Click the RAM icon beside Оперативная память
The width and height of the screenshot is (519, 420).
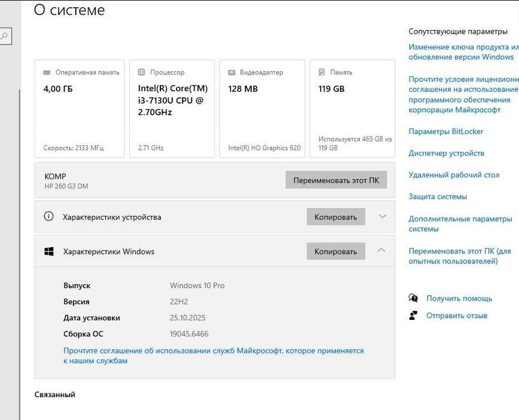[x=47, y=72]
